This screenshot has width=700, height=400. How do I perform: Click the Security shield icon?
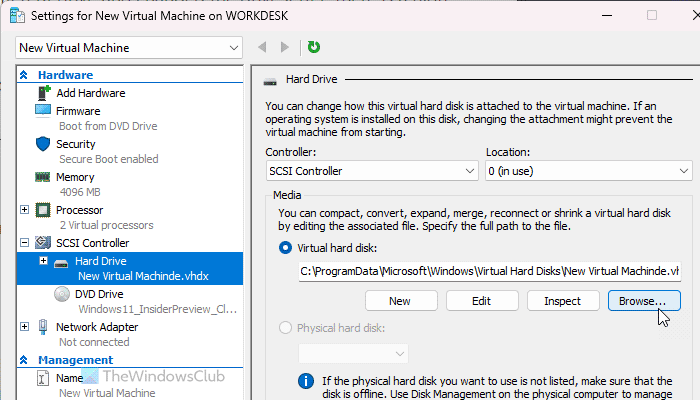point(43,144)
